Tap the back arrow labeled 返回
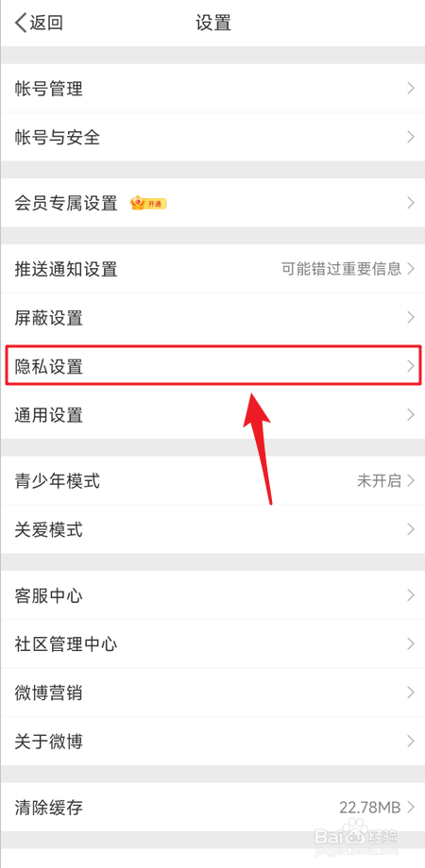This screenshot has width=425, height=868. [38, 24]
